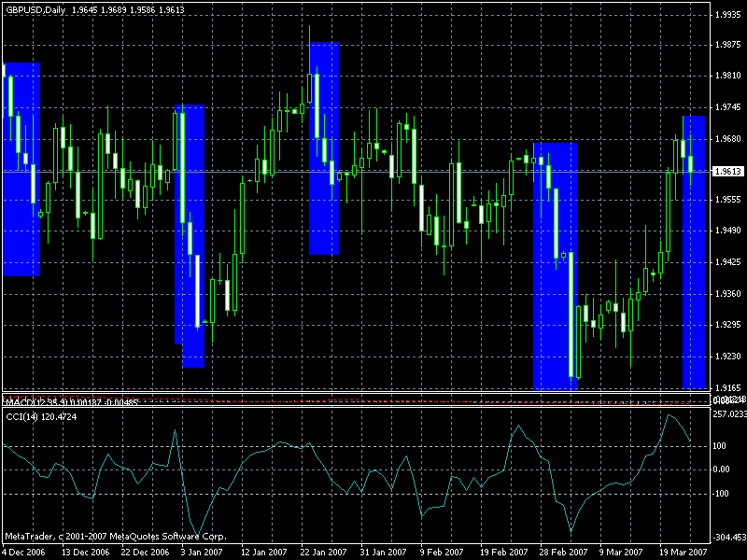Click the 1.9810 price scale label
The height and width of the screenshot is (560, 747).
tap(728, 76)
